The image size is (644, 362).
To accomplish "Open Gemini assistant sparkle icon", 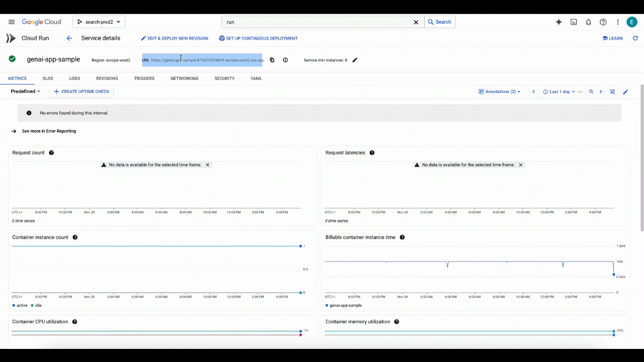I will pos(558,22).
